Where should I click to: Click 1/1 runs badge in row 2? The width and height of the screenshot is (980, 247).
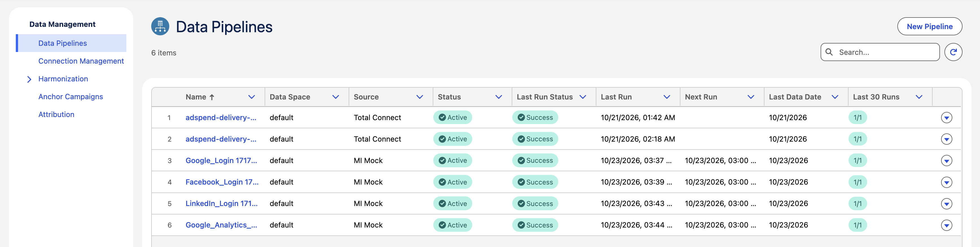pos(858,139)
